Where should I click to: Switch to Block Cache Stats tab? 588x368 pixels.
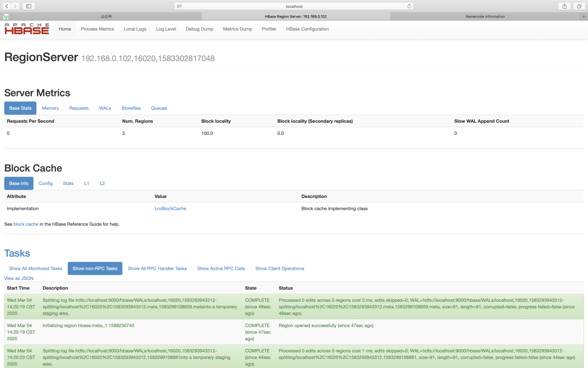pyautogui.click(x=68, y=183)
